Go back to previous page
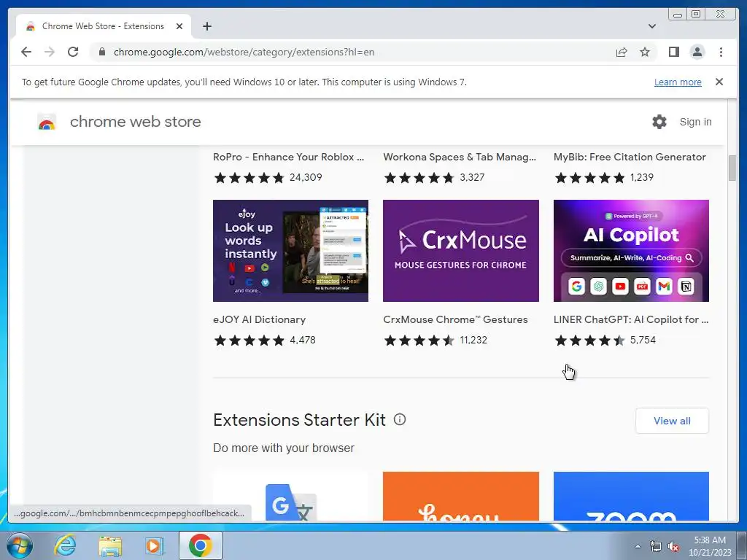 click(x=26, y=52)
